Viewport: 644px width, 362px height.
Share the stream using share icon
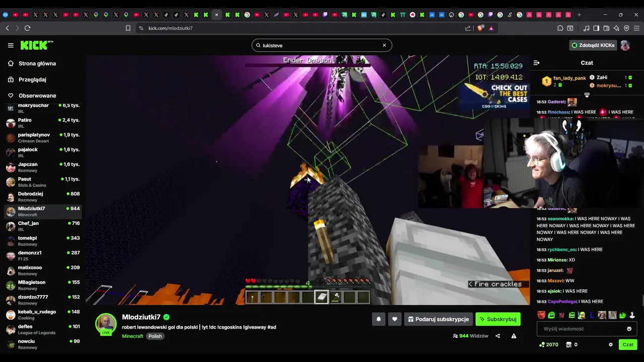click(x=498, y=336)
